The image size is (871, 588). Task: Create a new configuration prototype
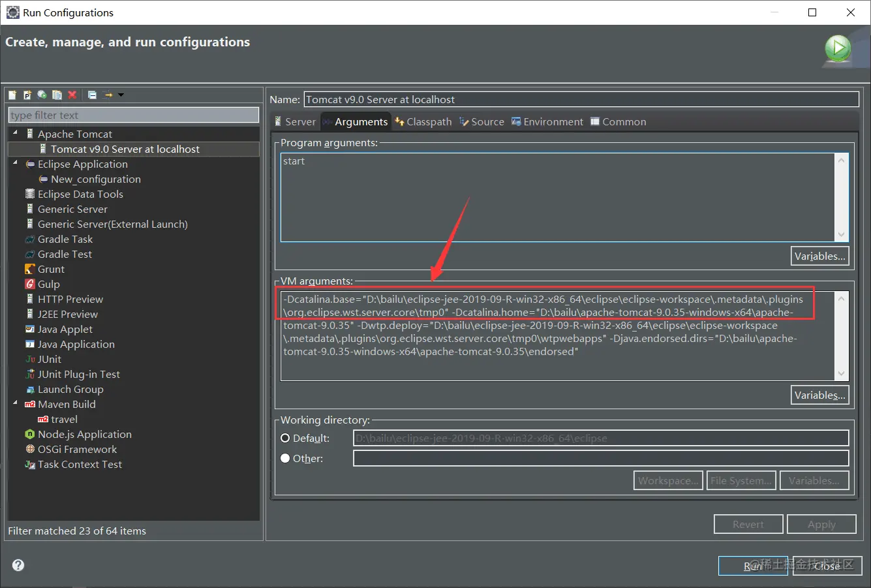pos(27,95)
